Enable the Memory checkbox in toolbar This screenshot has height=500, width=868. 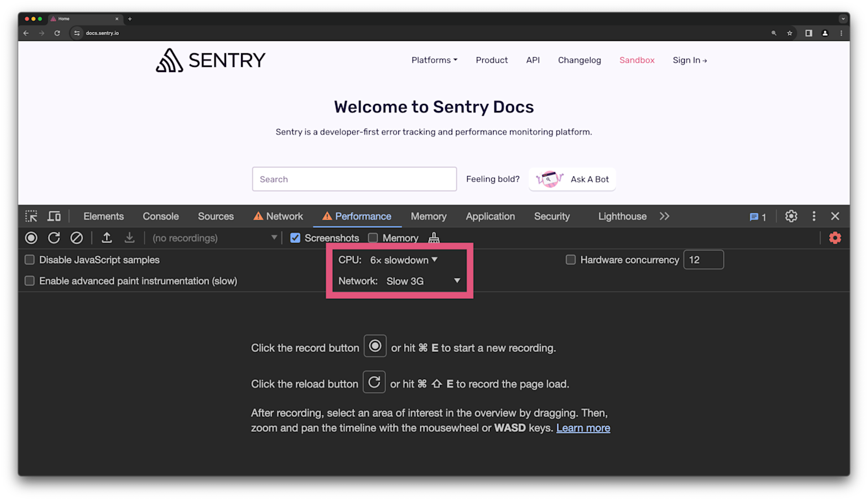coord(373,238)
